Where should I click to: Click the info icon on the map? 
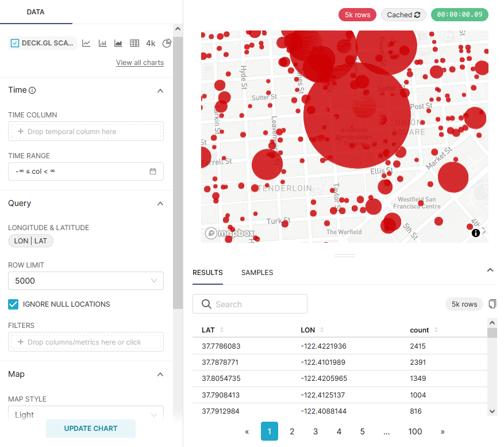tap(475, 232)
